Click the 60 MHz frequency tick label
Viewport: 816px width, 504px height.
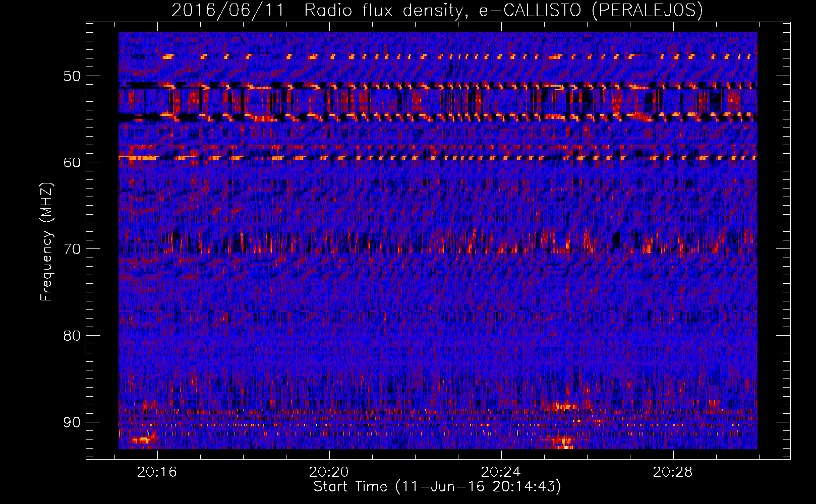point(72,162)
